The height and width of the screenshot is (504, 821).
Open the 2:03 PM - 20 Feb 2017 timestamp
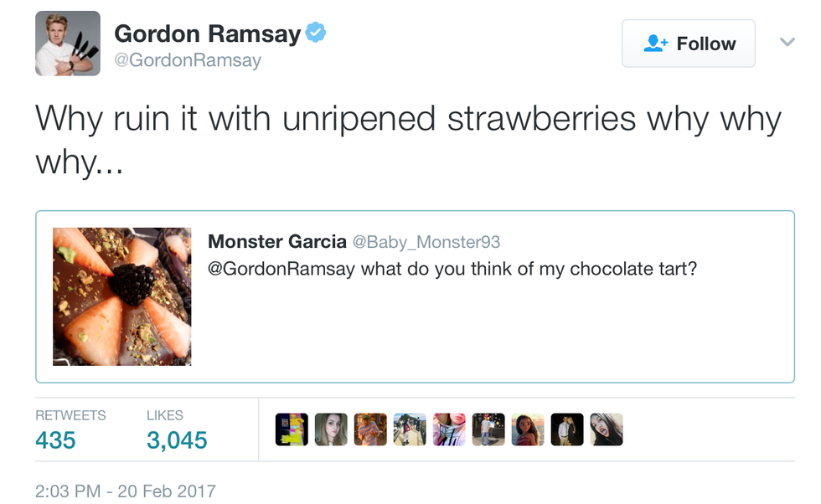click(126, 491)
